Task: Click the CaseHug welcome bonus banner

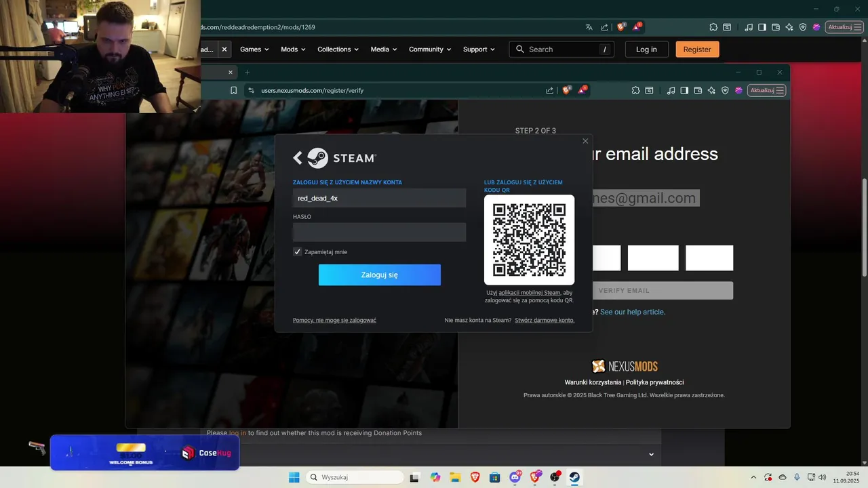Action: pyautogui.click(x=144, y=453)
